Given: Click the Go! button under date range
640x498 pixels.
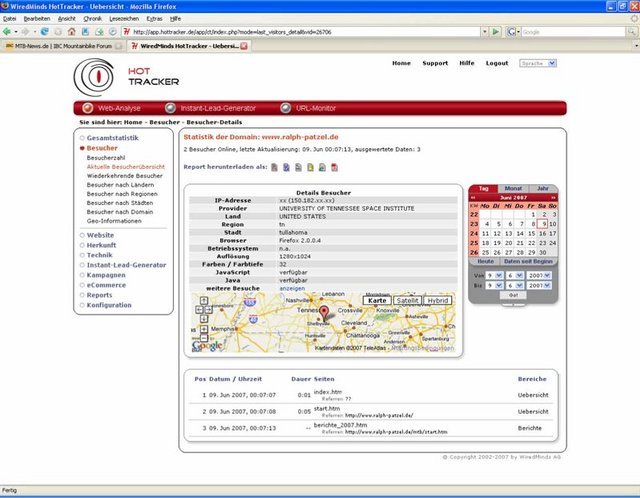Looking at the screenshot, I should click(x=513, y=295).
